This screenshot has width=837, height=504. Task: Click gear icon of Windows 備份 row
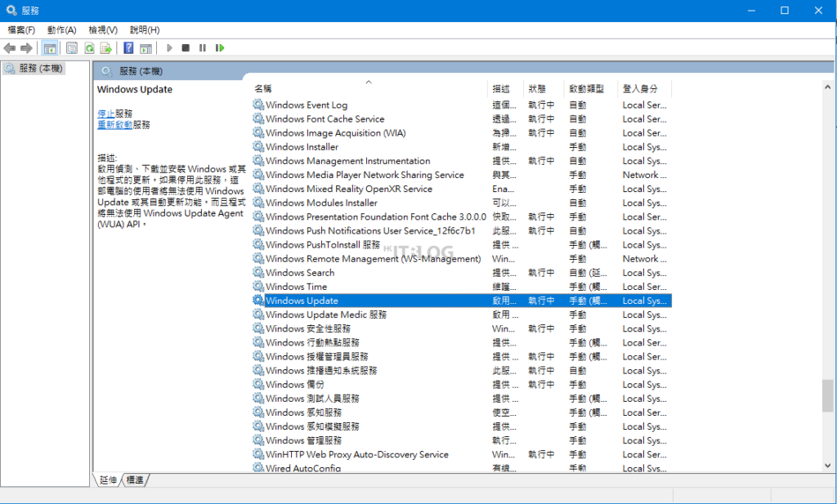258,385
